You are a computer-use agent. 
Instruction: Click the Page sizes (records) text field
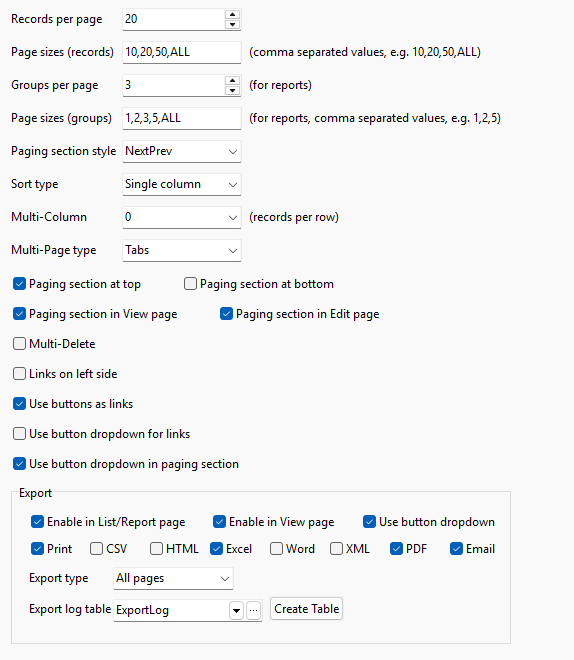coord(182,52)
